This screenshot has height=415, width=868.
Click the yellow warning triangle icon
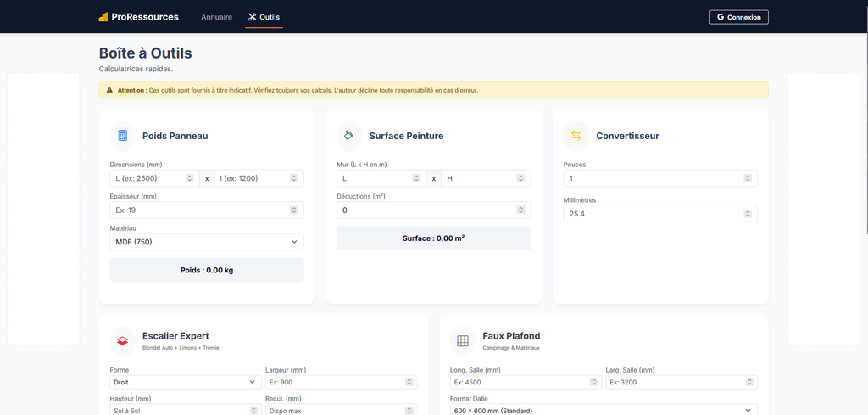point(109,90)
